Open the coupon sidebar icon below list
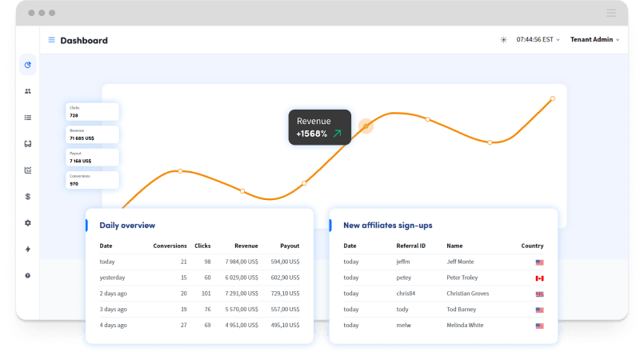Viewport: 644px width, 352px height. tap(27, 144)
